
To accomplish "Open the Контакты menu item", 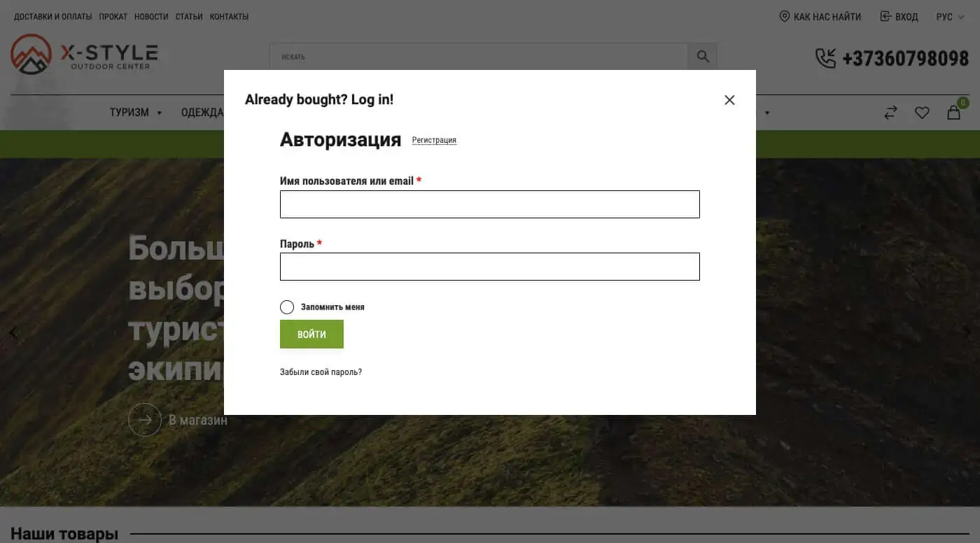I will coord(229,17).
